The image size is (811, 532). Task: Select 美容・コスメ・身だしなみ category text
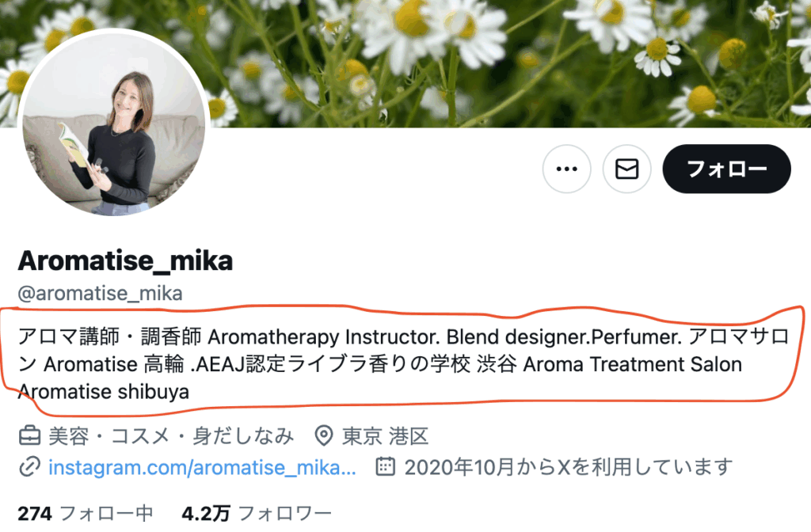point(171,436)
